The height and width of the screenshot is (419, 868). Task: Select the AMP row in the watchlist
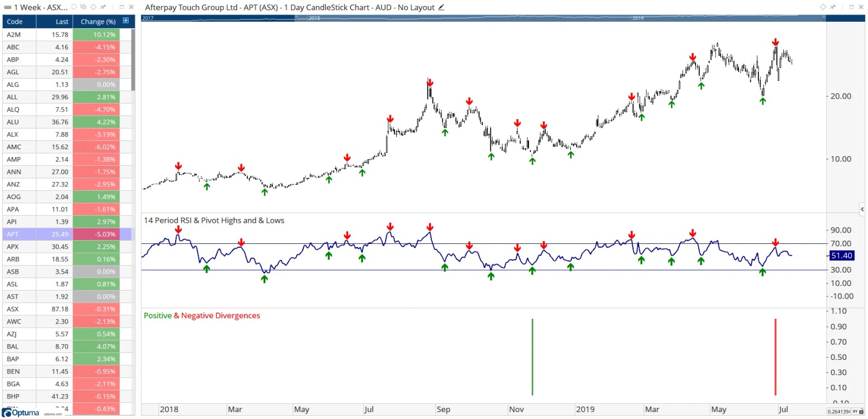point(67,159)
